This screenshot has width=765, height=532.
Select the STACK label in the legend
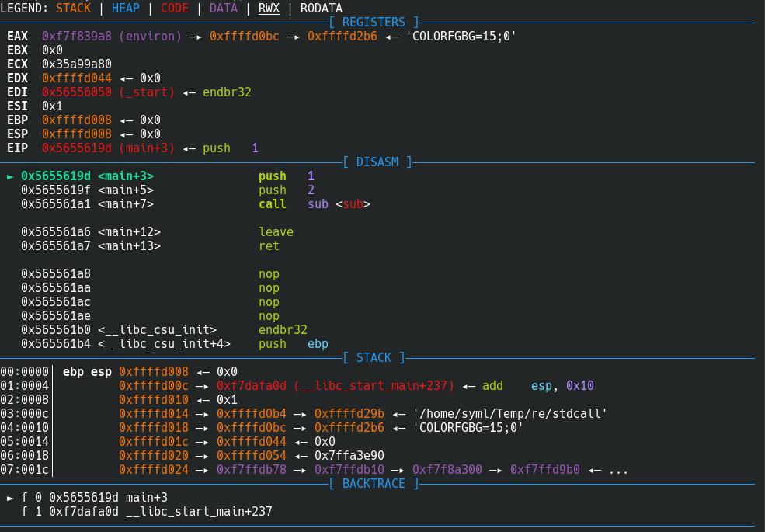(x=73, y=9)
